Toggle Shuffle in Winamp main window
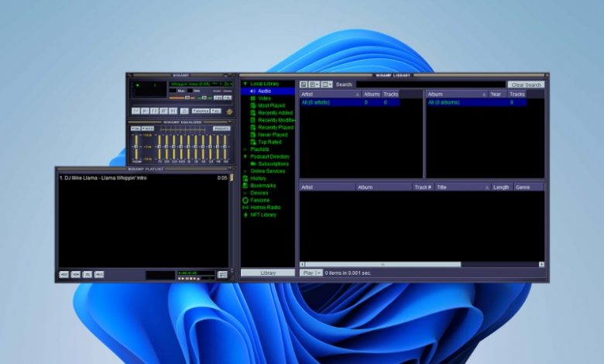Image resolution: width=604 pixels, height=364 pixels. point(201,111)
